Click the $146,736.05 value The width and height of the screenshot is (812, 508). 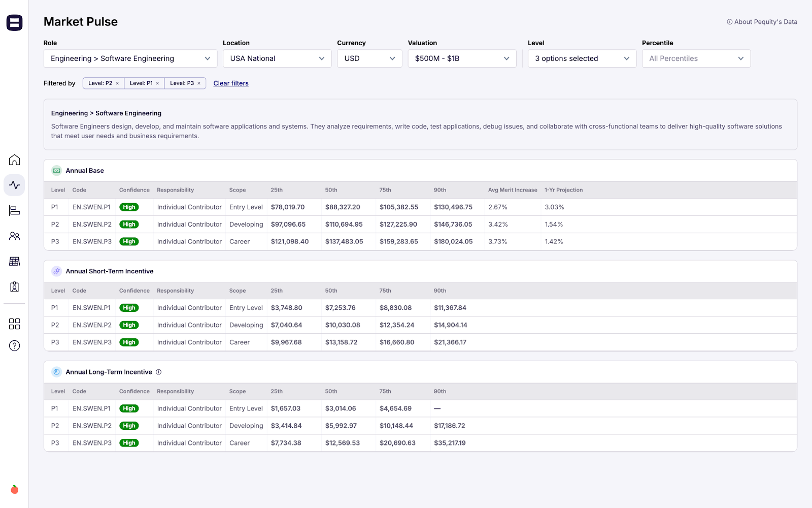453,225
